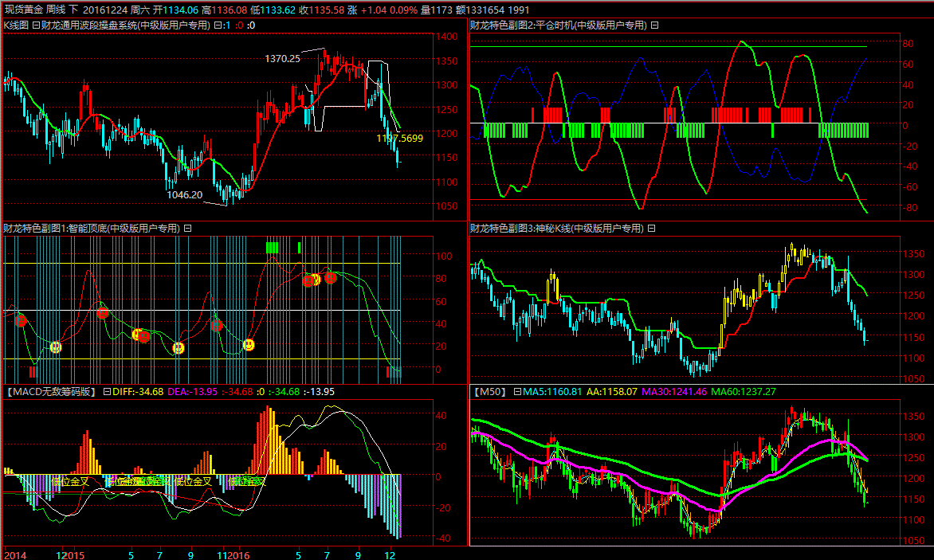Click the close price 1135.58
The height and width of the screenshot is (560, 934).
pyautogui.click(x=327, y=10)
